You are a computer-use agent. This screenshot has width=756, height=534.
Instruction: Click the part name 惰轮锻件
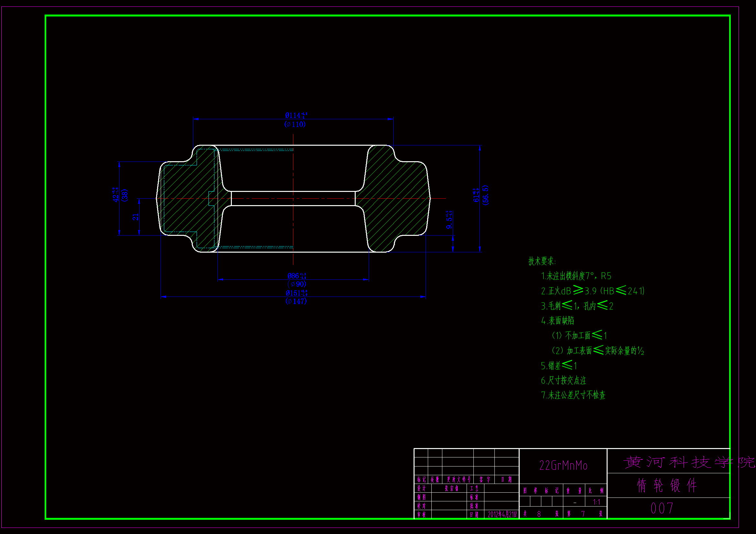click(667, 486)
